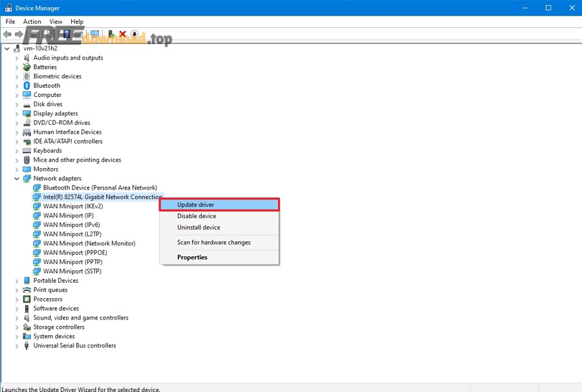Click the USB plug icon for Universal Serial Bus controllers
Viewport: 582px width, 392px height.
tap(27, 345)
